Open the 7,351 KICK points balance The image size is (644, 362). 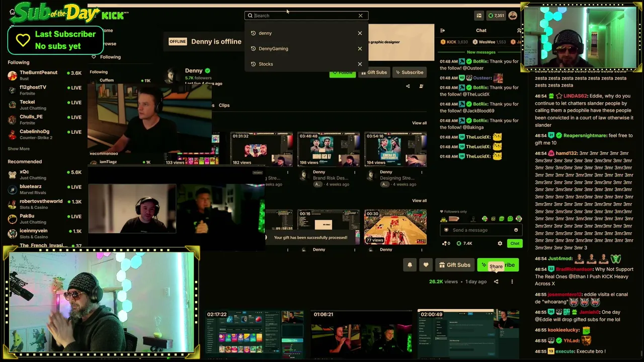tap(496, 16)
